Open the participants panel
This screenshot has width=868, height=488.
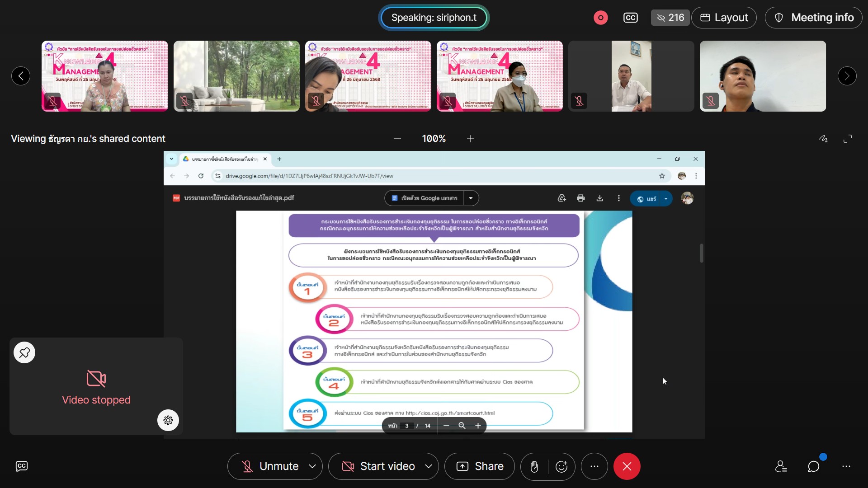click(x=781, y=466)
